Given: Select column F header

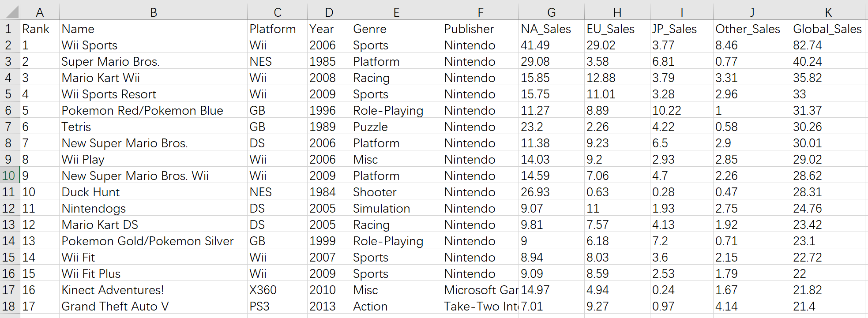Looking at the screenshot, I should 480,12.
